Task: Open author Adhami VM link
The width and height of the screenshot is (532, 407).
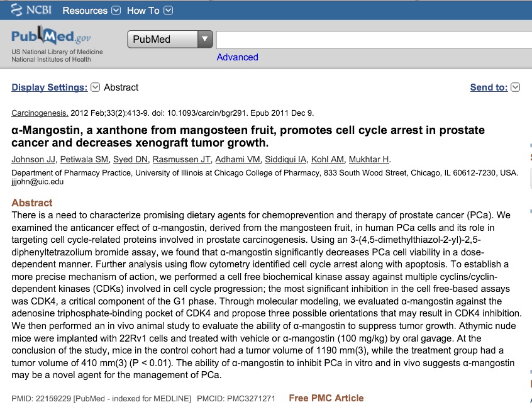Action: coord(237,159)
